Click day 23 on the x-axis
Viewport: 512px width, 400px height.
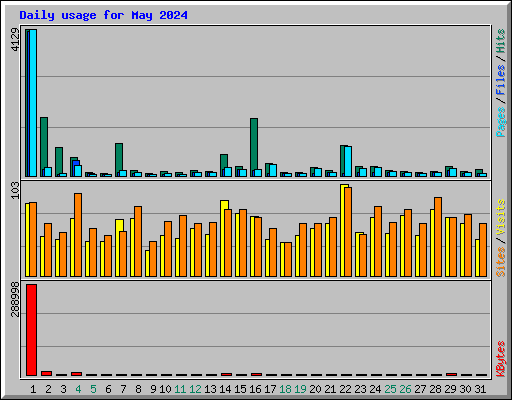point(361,389)
